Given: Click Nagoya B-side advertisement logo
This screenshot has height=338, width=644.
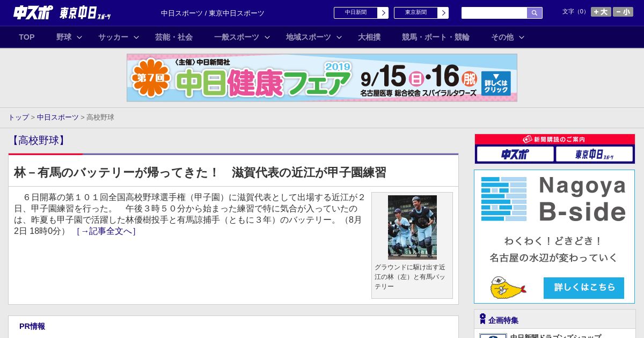Looking at the screenshot, I should (x=554, y=199).
